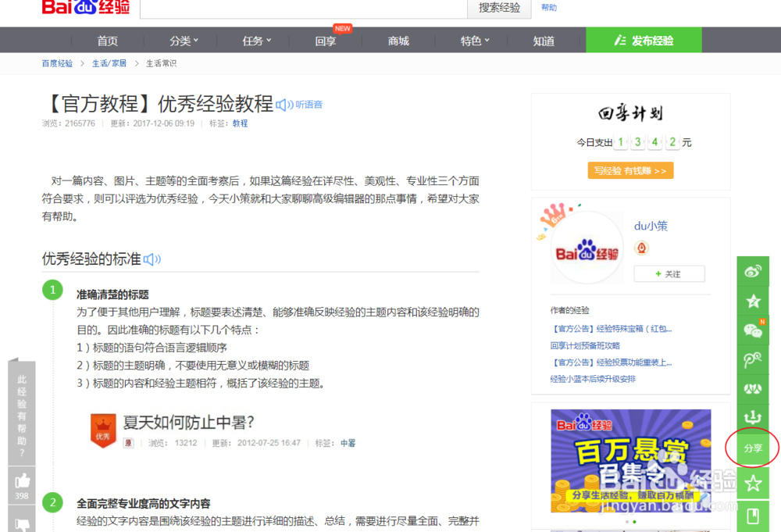
Task: Click 百度经验 breadcrumb link
Action: click(x=57, y=63)
